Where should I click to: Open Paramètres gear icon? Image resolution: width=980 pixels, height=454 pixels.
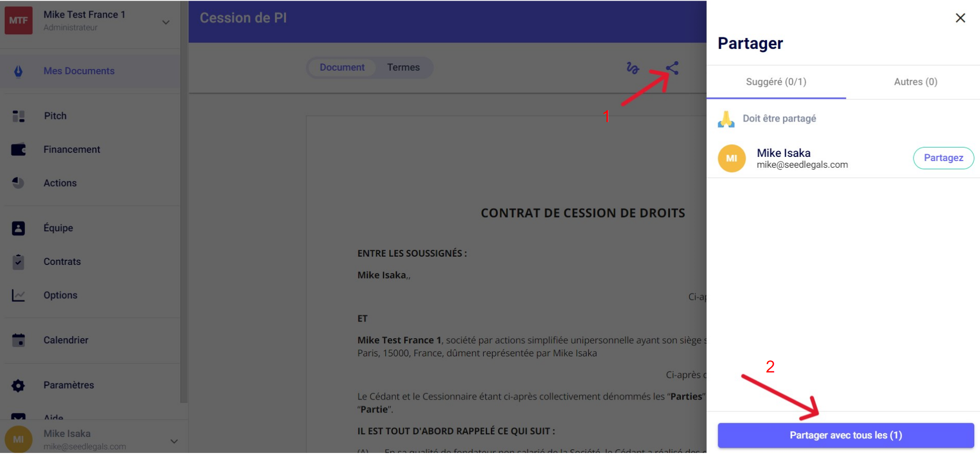(19, 385)
